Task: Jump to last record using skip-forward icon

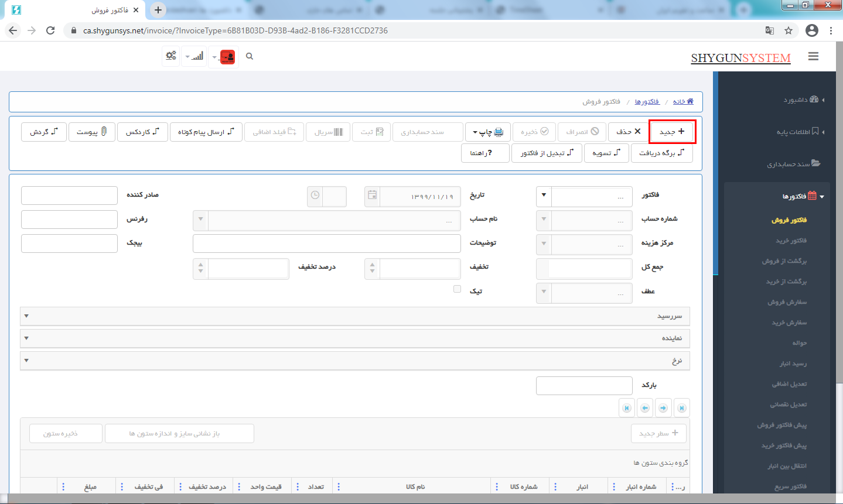Action: pos(681,407)
